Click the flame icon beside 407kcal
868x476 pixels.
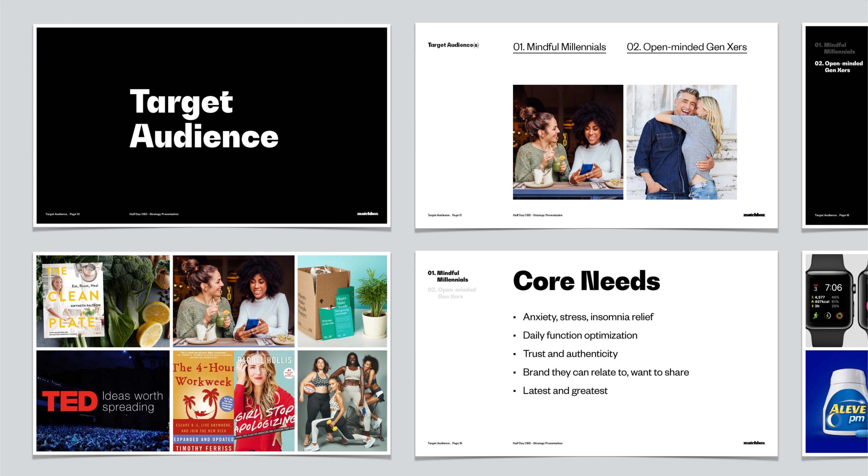(x=812, y=301)
